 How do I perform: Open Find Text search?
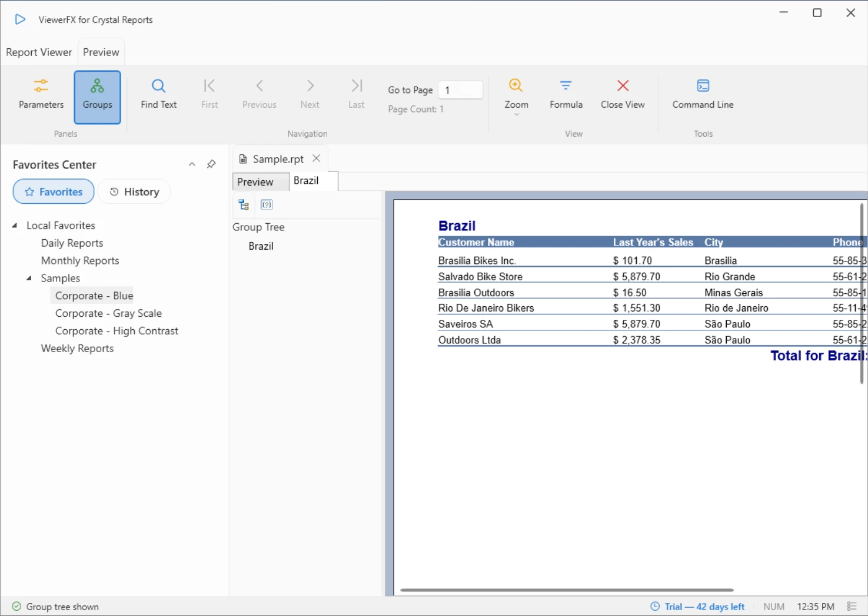[159, 95]
